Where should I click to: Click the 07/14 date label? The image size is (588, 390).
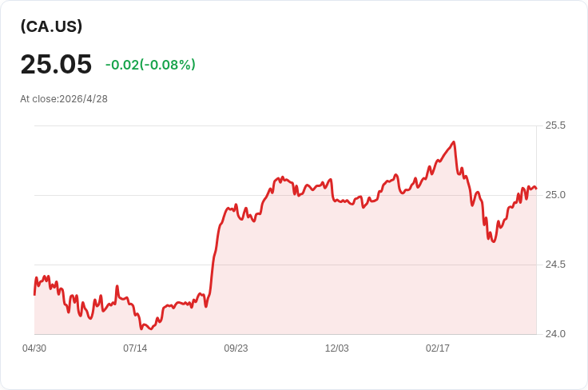pyautogui.click(x=135, y=348)
